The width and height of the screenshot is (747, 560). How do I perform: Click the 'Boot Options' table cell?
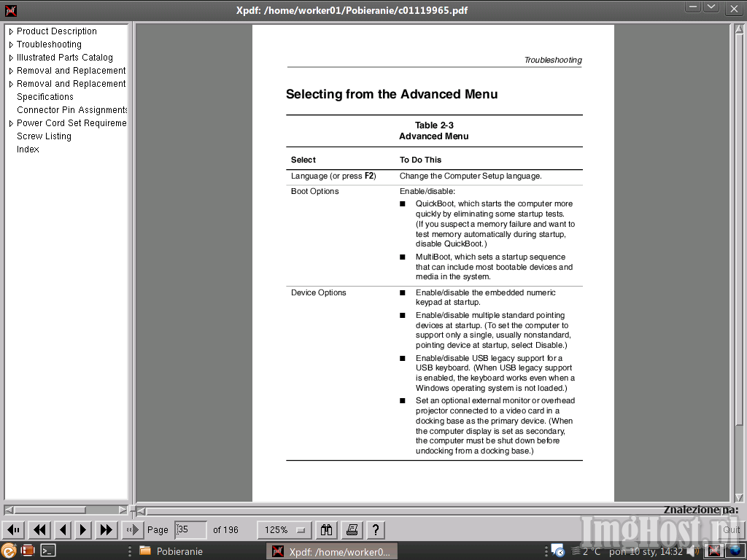(x=315, y=191)
